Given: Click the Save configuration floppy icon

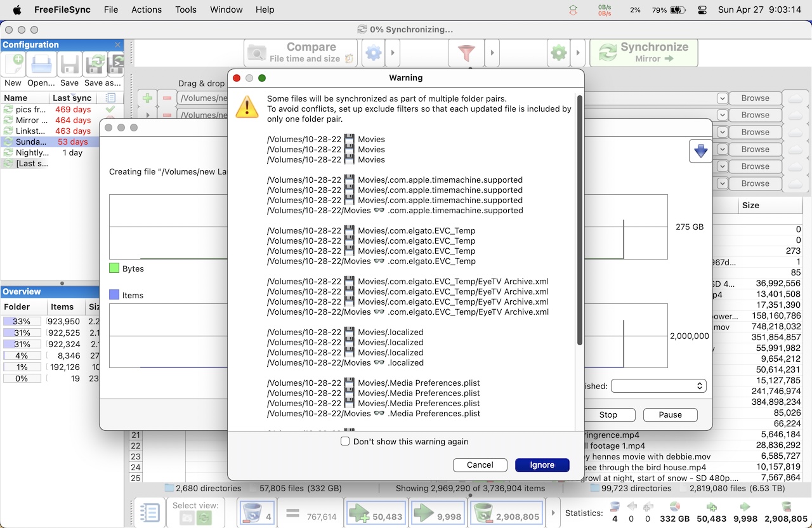Looking at the screenshot, I should [x=69, y=65].
